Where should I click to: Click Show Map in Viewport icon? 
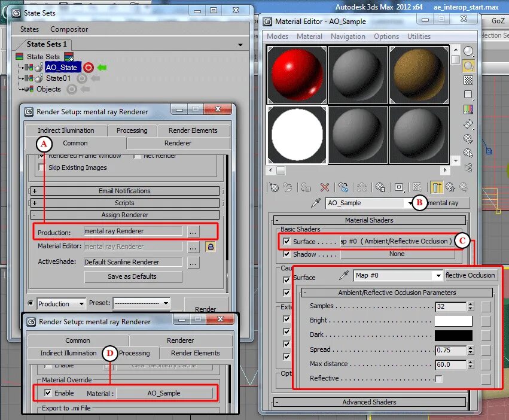point(417,187)
